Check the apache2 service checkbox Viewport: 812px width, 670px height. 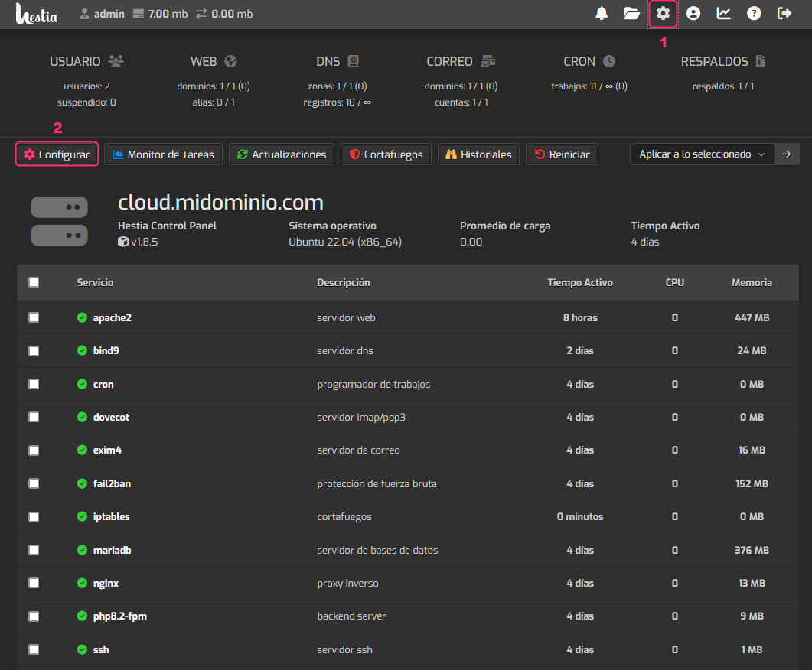click(34, 317)
